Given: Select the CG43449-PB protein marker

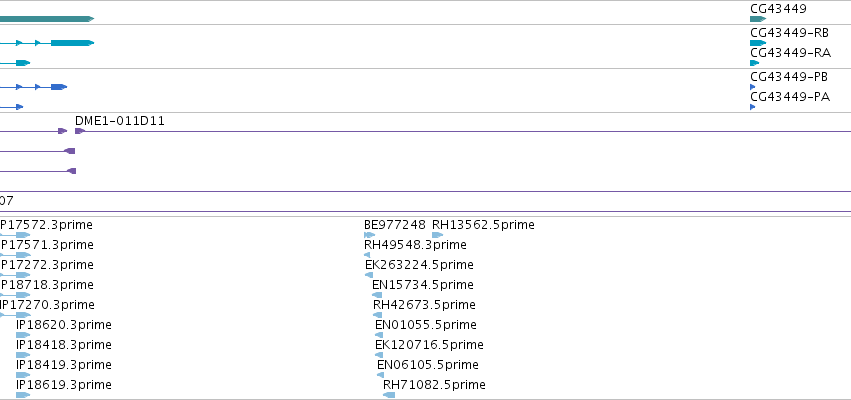Looking at the screenshot, I should click(x=753, y=87).
